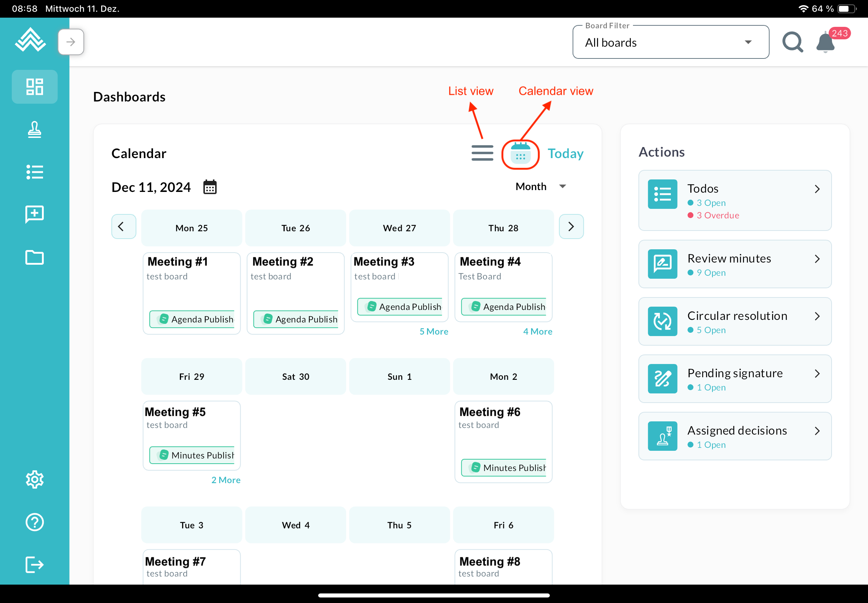Image resolution: width=868 pixels, height=603 pixels.
Task: Open date picker beside Dec 11, 2024
Action: 210,187
